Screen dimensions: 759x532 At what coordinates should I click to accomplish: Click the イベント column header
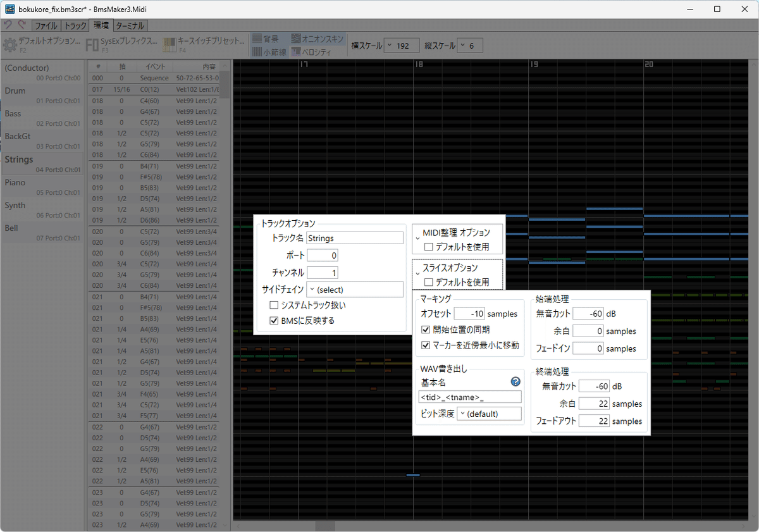click(x=156, y=66)
